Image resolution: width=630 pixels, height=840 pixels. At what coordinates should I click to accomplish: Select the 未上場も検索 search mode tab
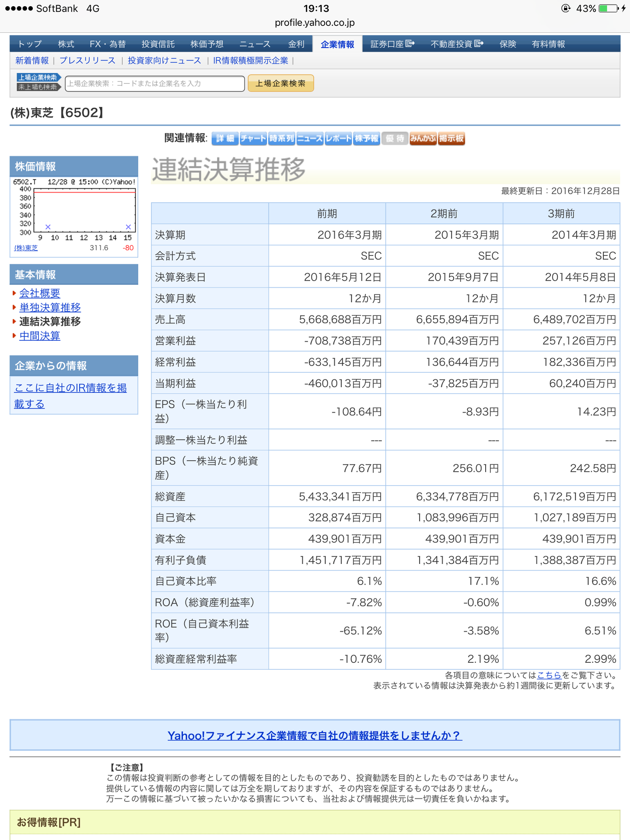tap(38, 87)
